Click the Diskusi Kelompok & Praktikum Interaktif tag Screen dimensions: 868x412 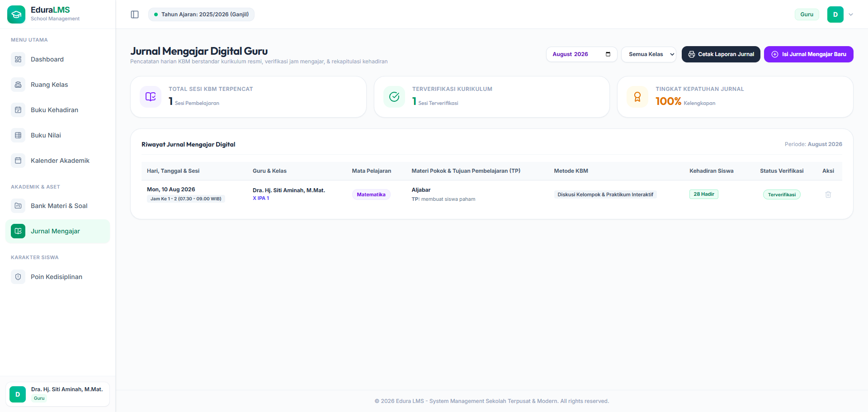tap(605, 194)
